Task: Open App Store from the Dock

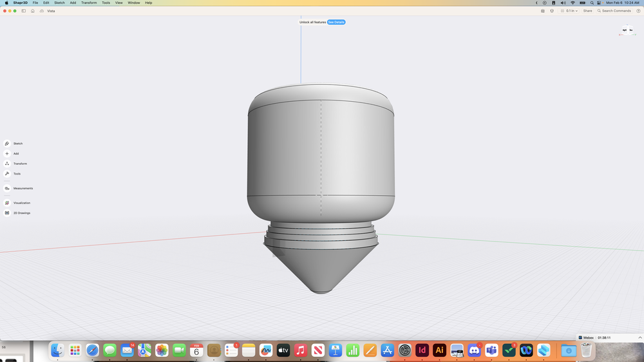Action: point(387,350)
